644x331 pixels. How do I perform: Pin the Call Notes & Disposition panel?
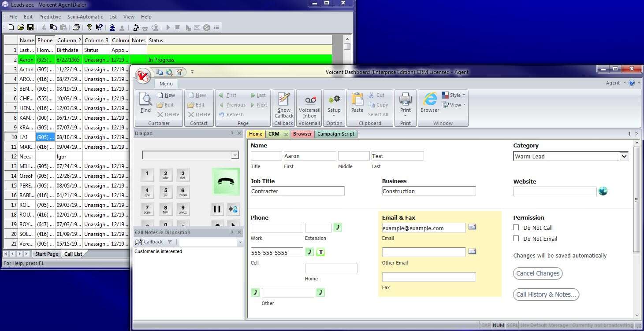[x=232, y=232]
